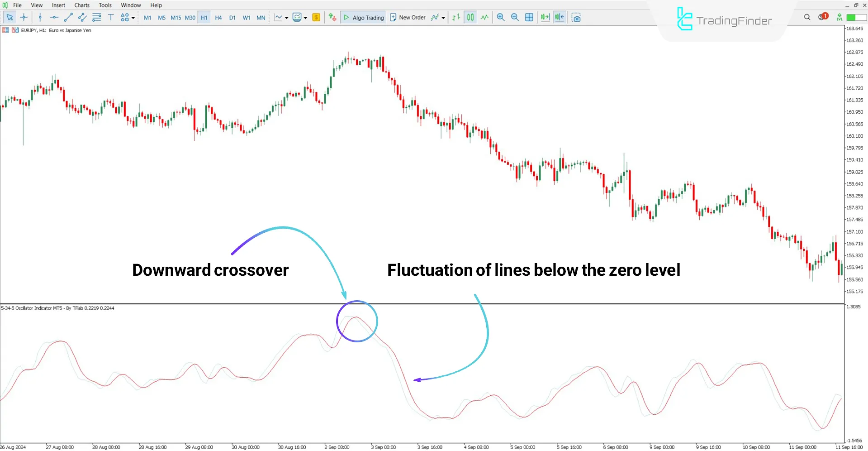Switch timeframe to D1
The image size is (868, 451).
(x=232, y=17)
